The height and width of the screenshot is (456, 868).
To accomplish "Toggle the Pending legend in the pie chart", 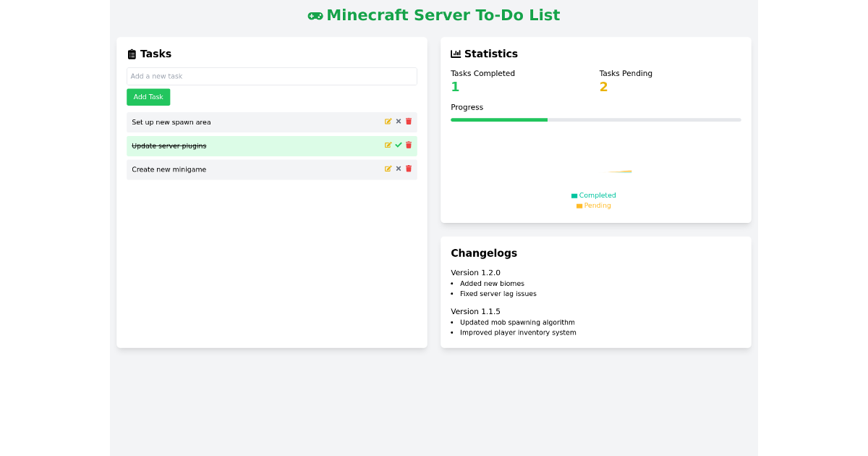I will 593,205.
